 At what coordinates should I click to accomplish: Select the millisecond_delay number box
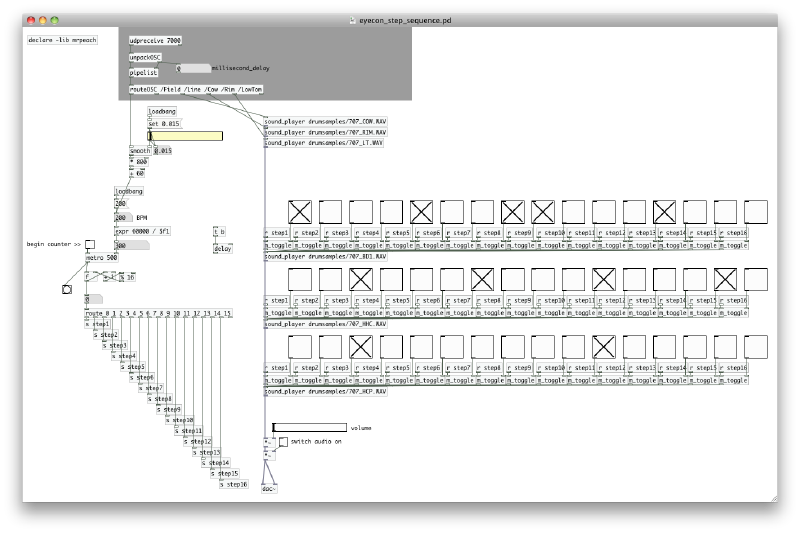coord(193,68)
